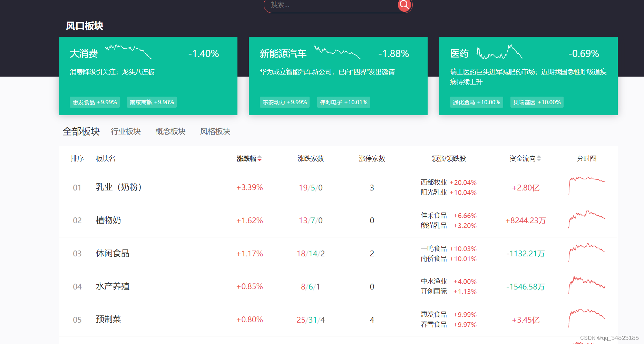Sort by the 资金流向 sort arrows

(539, 158)
